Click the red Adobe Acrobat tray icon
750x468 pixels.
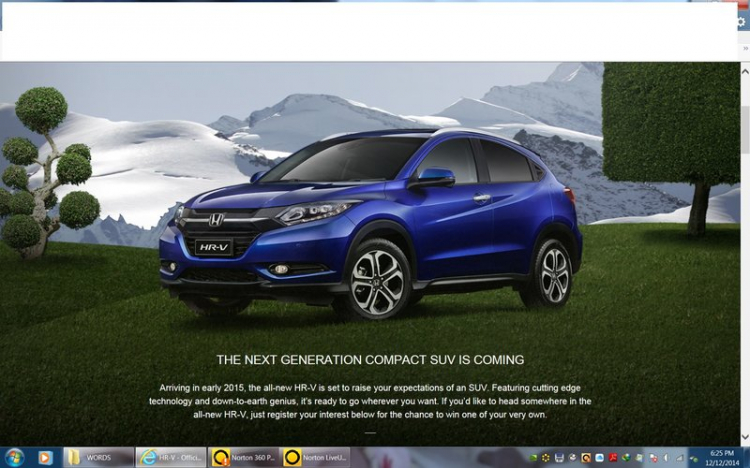coord(613,458)
